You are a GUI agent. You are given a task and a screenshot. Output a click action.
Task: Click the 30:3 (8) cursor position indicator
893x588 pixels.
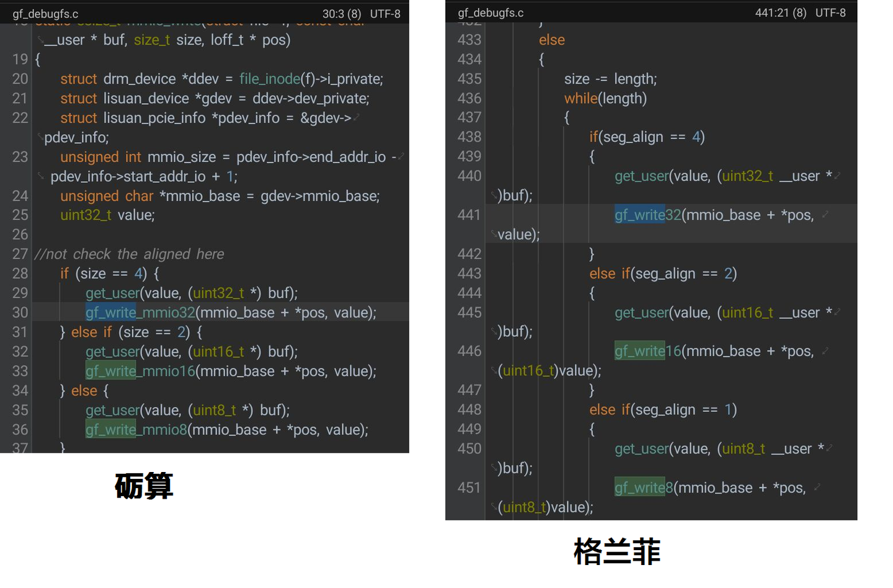point(342,14)
